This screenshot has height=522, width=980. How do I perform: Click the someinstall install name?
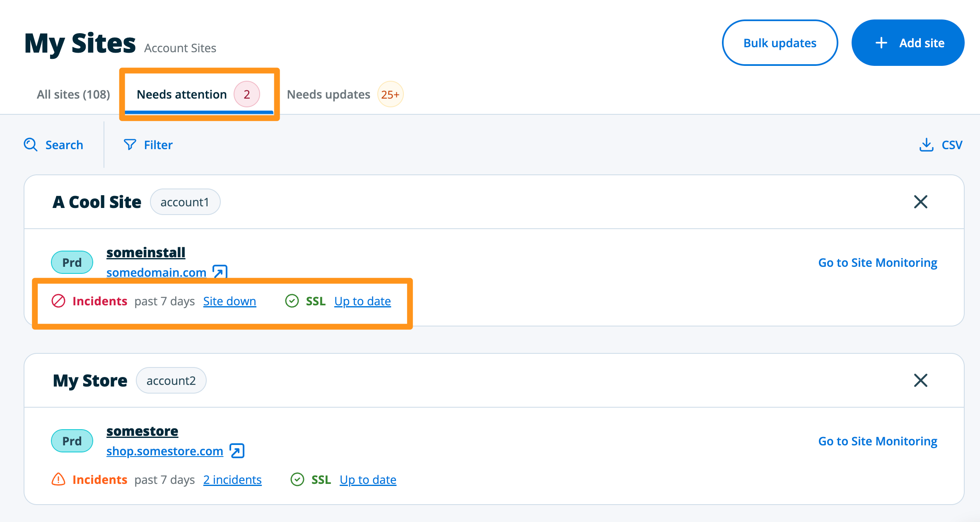point(145,252)
